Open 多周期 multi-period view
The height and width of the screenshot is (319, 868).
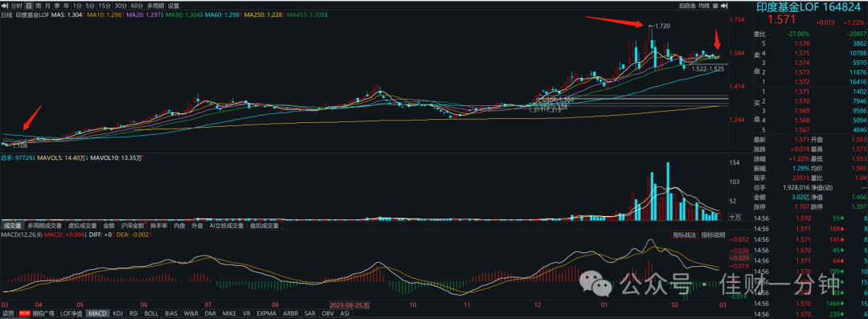pyautogui.click(x=156, y=6)
